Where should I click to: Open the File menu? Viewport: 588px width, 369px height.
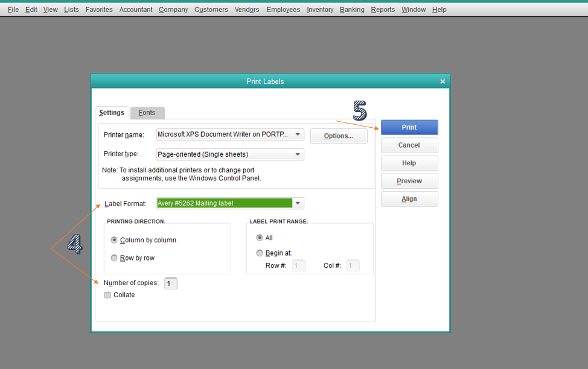[x=13, y=10]
